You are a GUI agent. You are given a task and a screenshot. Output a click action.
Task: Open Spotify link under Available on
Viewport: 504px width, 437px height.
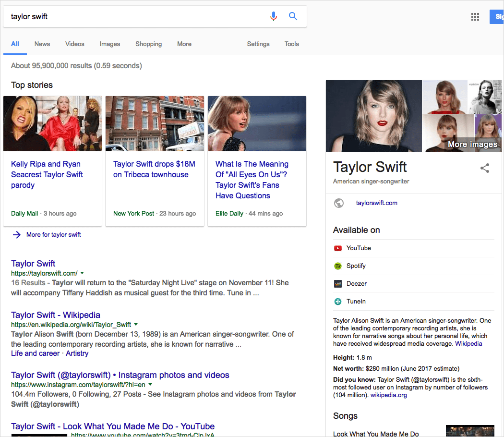coord(356,266)
